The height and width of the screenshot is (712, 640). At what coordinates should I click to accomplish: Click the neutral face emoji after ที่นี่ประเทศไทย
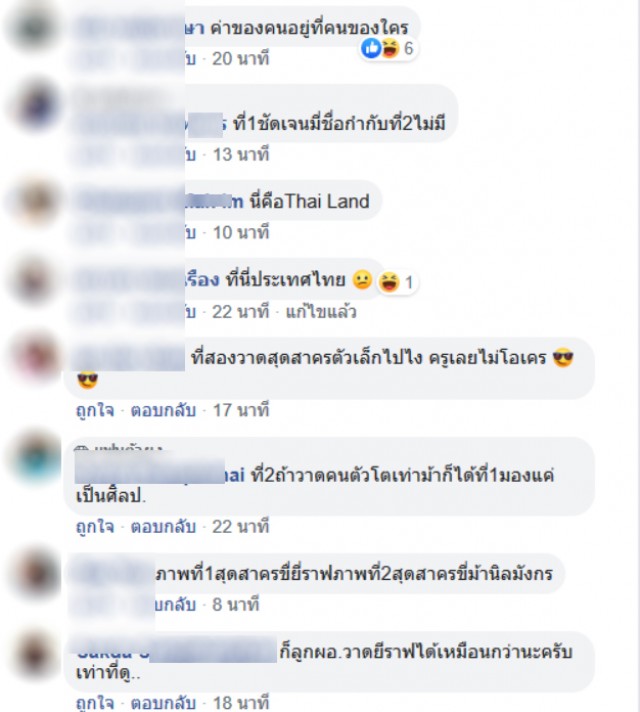[x=362, y=280]
